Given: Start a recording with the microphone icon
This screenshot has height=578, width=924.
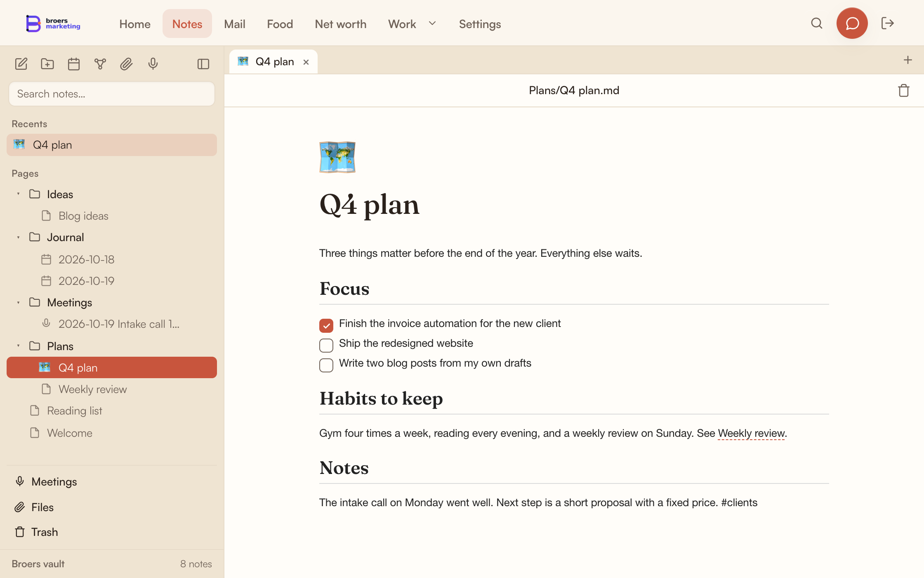Looking at the screenshot, I should tap(153, 64).
